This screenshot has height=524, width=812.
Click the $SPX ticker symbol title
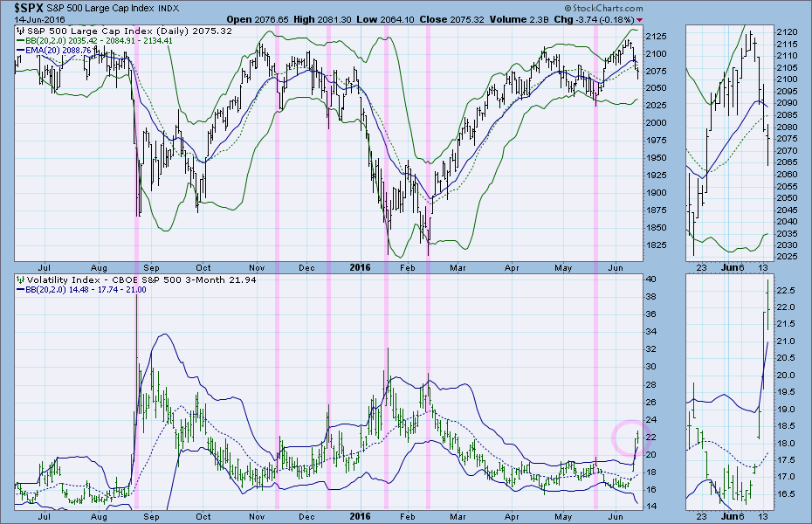(x=24, y=7)
